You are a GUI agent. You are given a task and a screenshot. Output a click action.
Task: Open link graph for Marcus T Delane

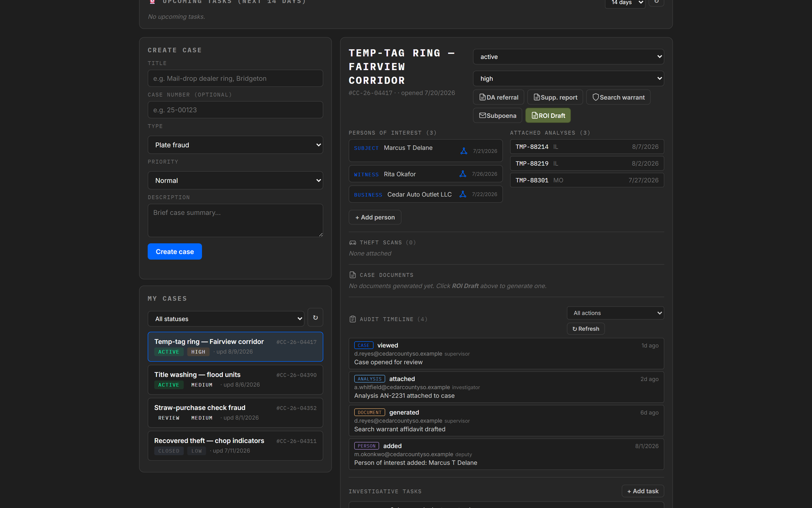[x=463, y=151]
